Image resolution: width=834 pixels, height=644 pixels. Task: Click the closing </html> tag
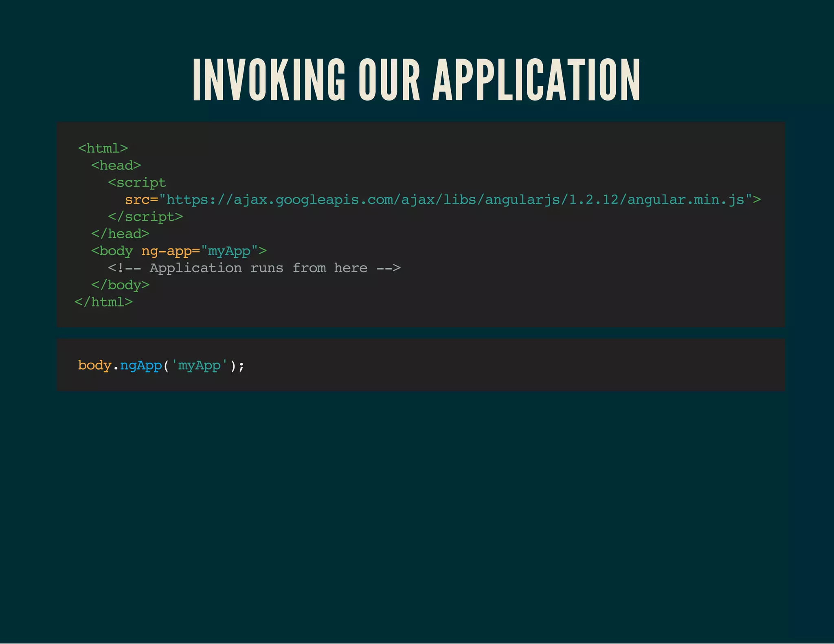[103, 302]
